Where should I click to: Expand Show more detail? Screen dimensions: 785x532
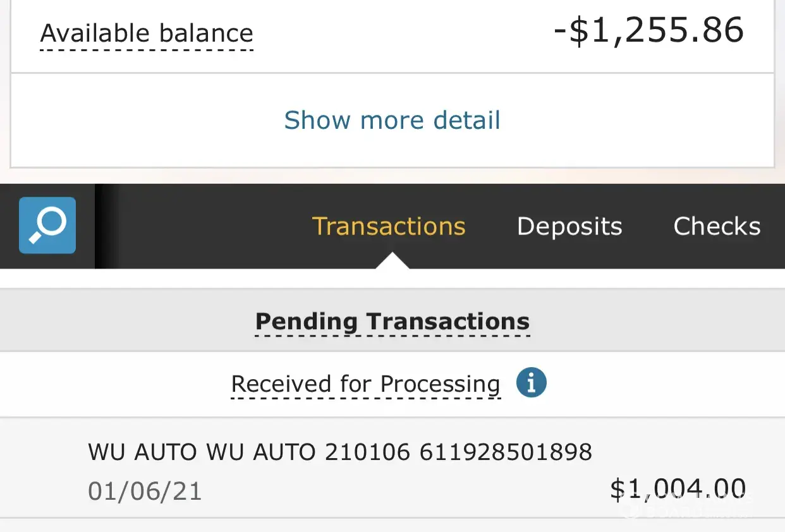pyautogui.click(x=392, y=120)
